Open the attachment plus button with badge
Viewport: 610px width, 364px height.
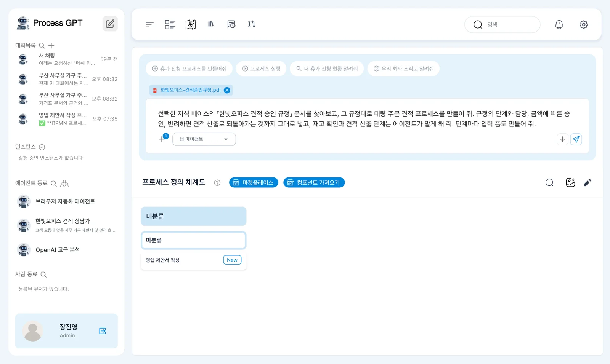tap(163, 139)
